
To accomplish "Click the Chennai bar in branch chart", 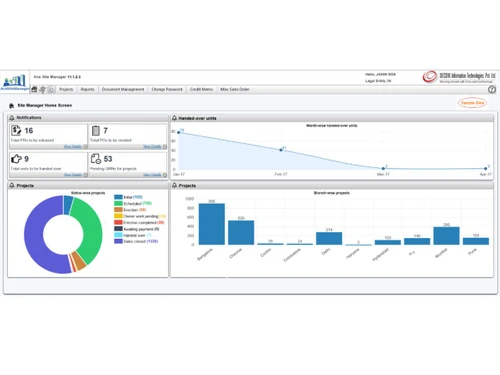I will (241, 233).
